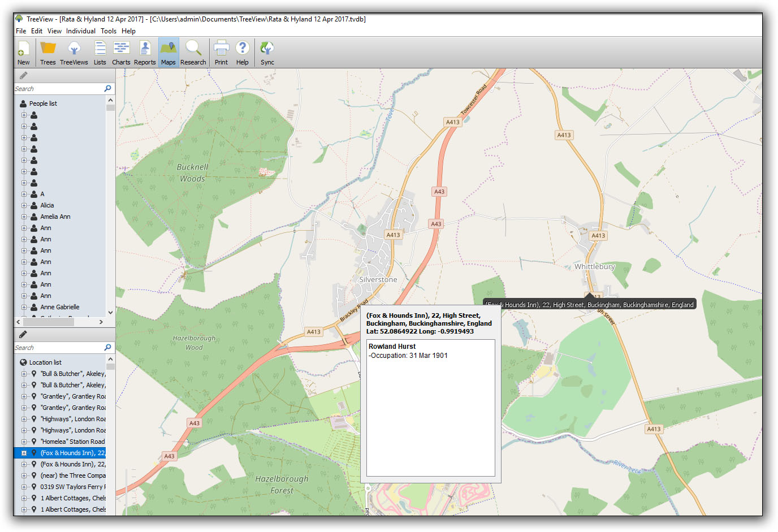Screen dimensions: 778x532
Task: Open the View menu
Action: pyautogui.click(x=54, y=31)
